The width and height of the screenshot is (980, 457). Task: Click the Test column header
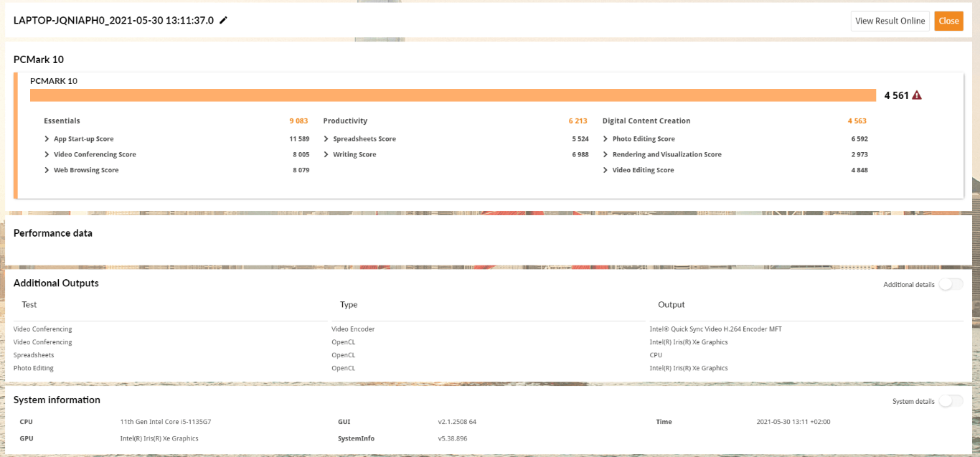click(x=29, y=305)
